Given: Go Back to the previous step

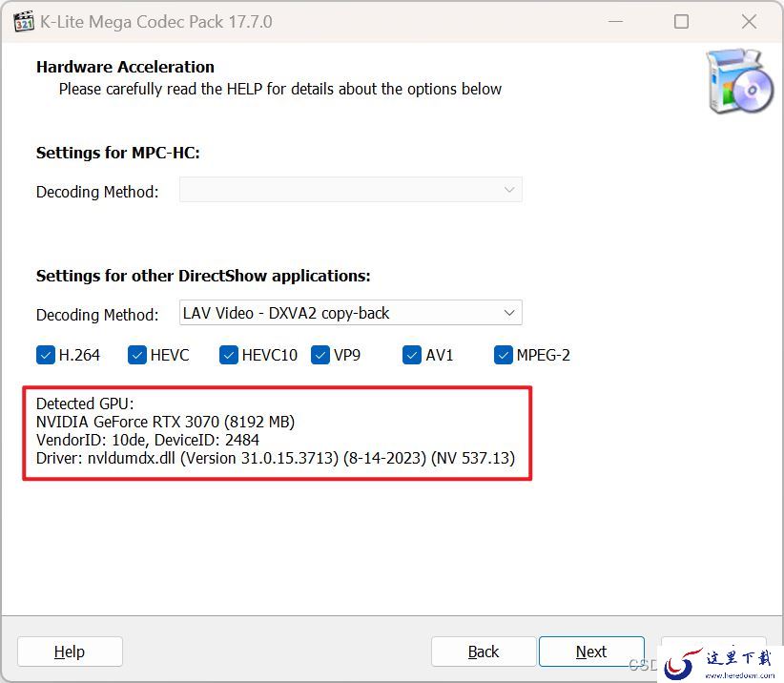Looking at the screenshot, I should click(484, 652).
